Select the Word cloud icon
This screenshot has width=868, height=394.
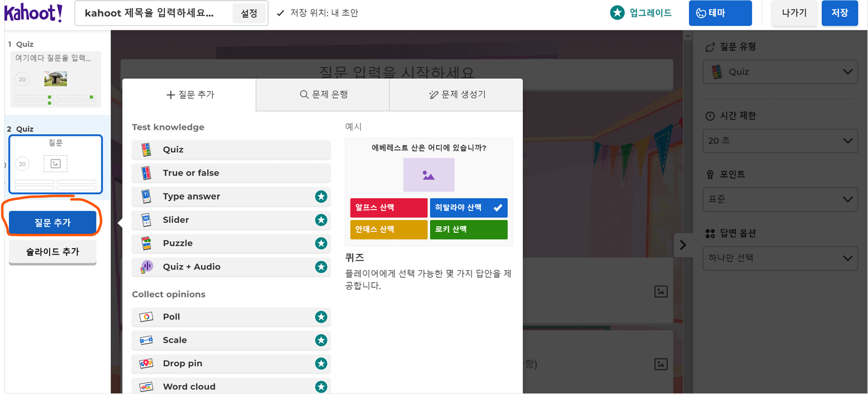[146, 387]
